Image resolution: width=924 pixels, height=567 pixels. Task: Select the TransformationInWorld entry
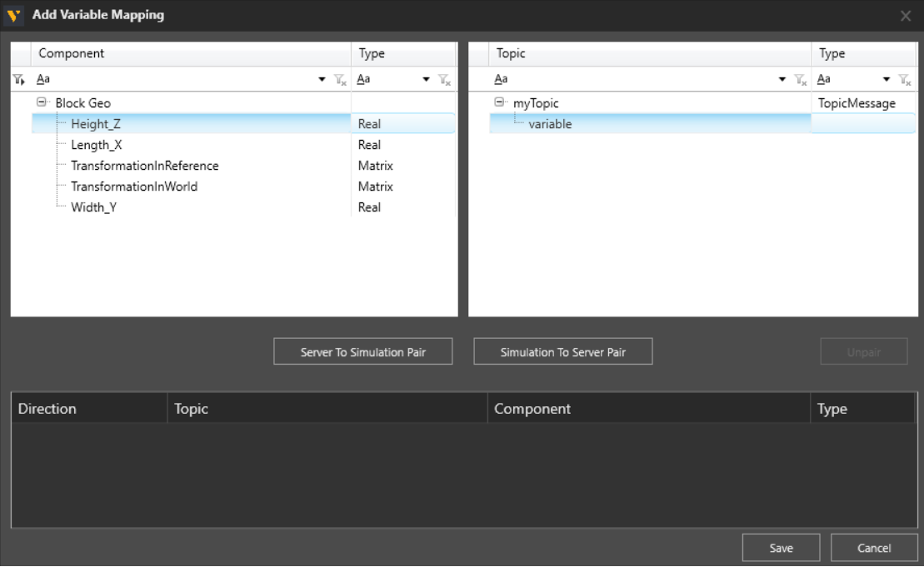[134, 187]
